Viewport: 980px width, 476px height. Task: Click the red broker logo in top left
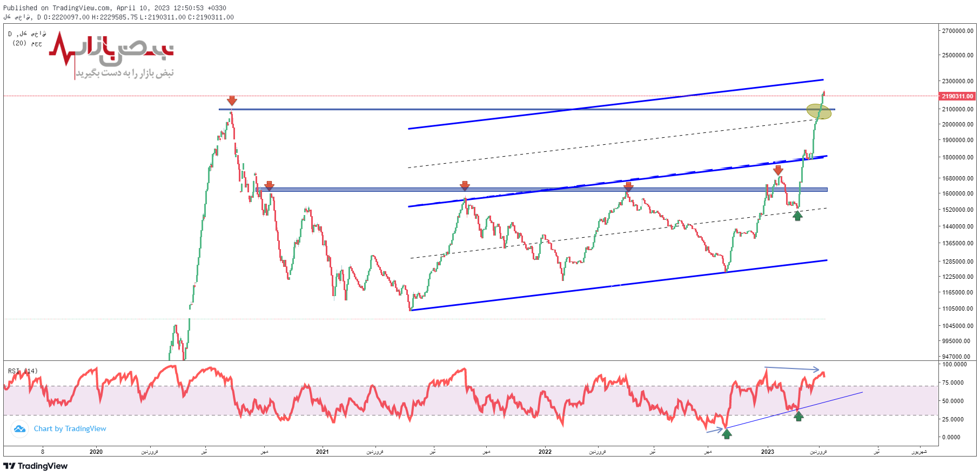pos(111,56)
